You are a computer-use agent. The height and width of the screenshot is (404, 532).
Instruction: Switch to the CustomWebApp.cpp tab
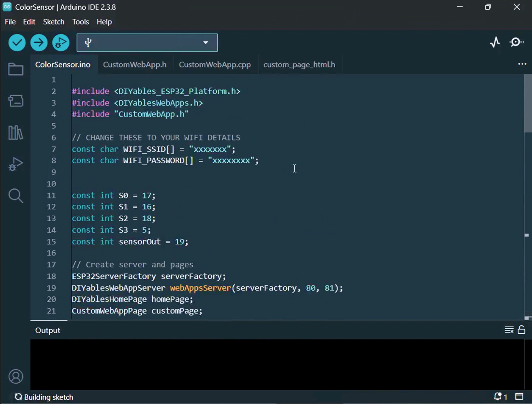point(215,64)
